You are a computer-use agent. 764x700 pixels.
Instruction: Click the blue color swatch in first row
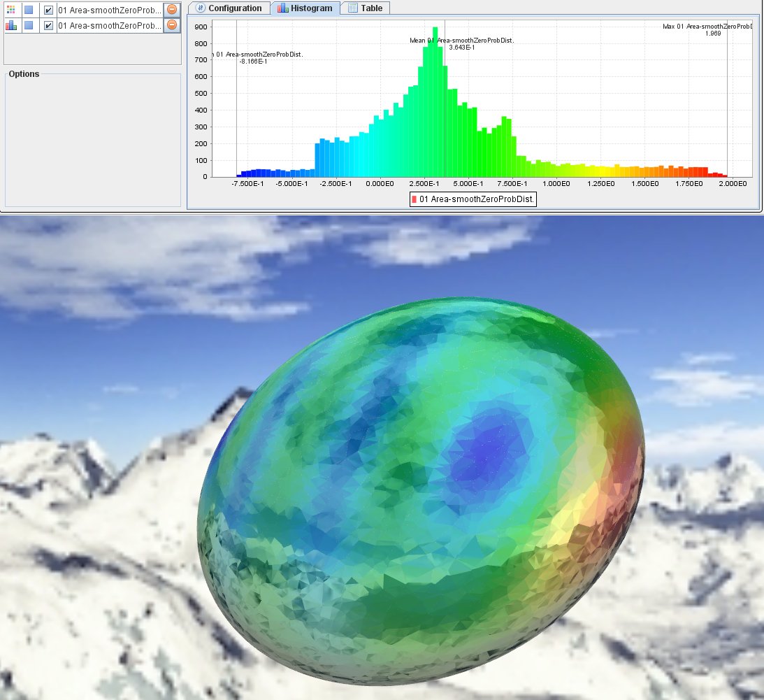coord(29,9)
